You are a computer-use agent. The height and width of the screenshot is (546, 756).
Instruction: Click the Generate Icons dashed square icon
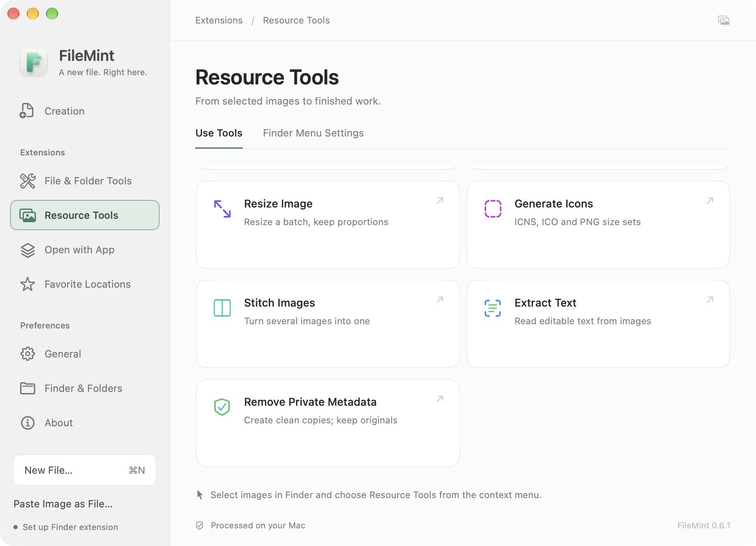(493, 209)
